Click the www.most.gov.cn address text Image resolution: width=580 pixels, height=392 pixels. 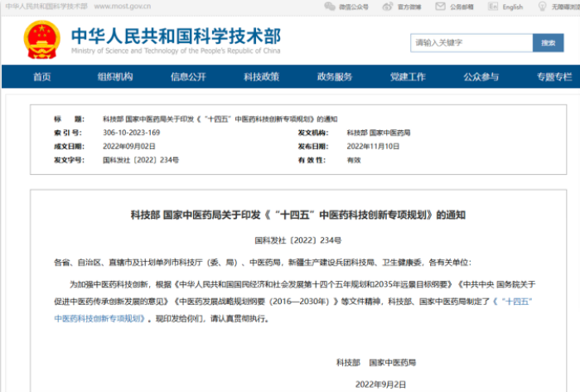click(x=123, y=7)
